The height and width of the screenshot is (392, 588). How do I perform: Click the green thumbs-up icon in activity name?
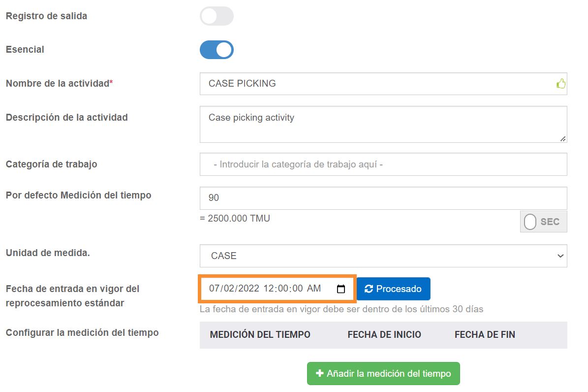[560, 84]
